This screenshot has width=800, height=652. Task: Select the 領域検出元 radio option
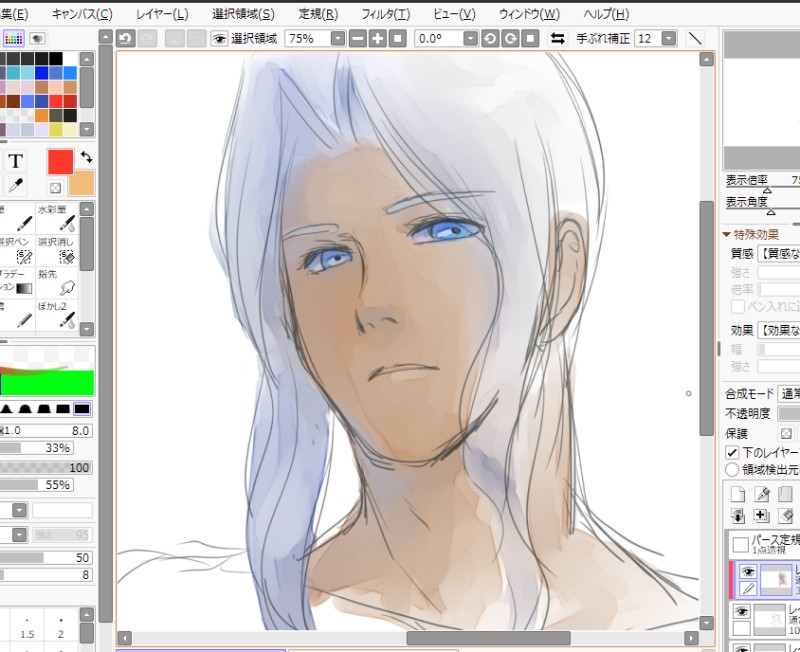(x=732, y=469)
